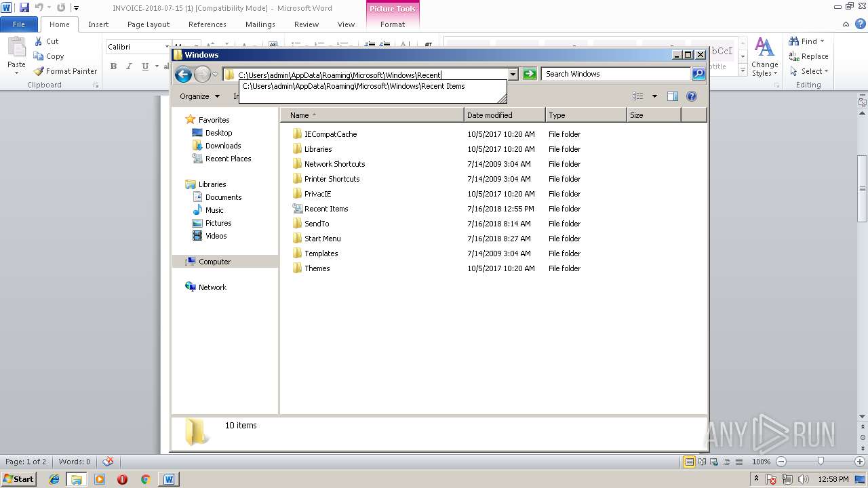This screenshot has height=488, width=868.
Task: Open Google Chrome from the taskbar
Action: point(145,479)
